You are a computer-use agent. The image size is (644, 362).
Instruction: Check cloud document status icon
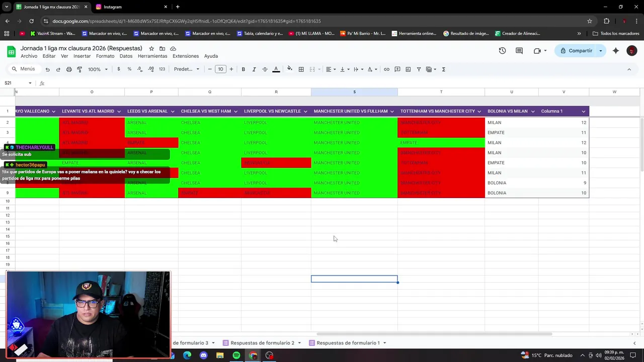point(173,48)
